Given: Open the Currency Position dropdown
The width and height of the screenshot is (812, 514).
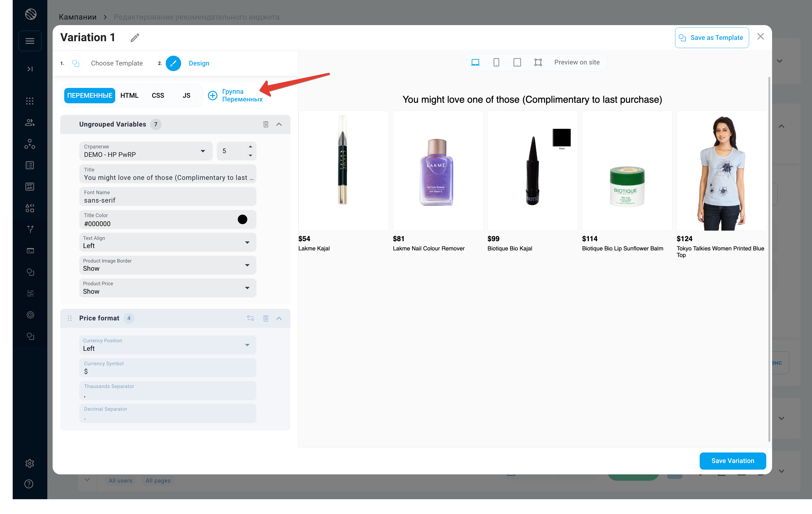Looking at the screenshot, I should pyautogui.click(x=168, y=345).
